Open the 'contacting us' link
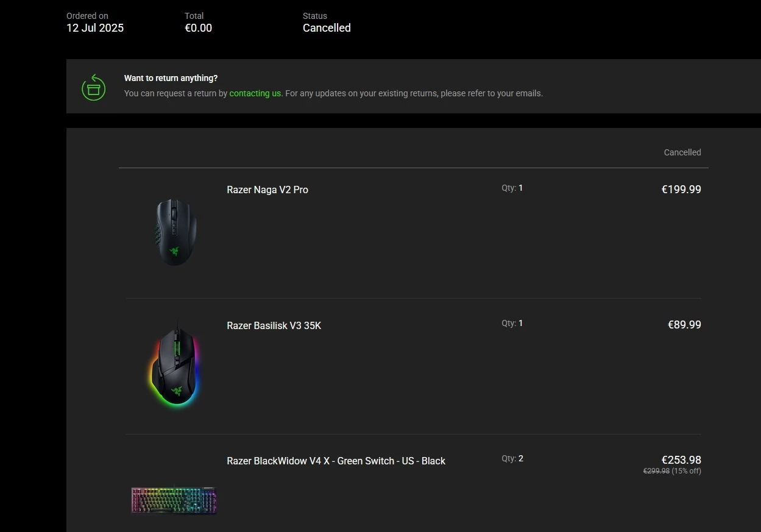Image resolution: width=761 pixels, height=532 pixels. pos(255,93)
